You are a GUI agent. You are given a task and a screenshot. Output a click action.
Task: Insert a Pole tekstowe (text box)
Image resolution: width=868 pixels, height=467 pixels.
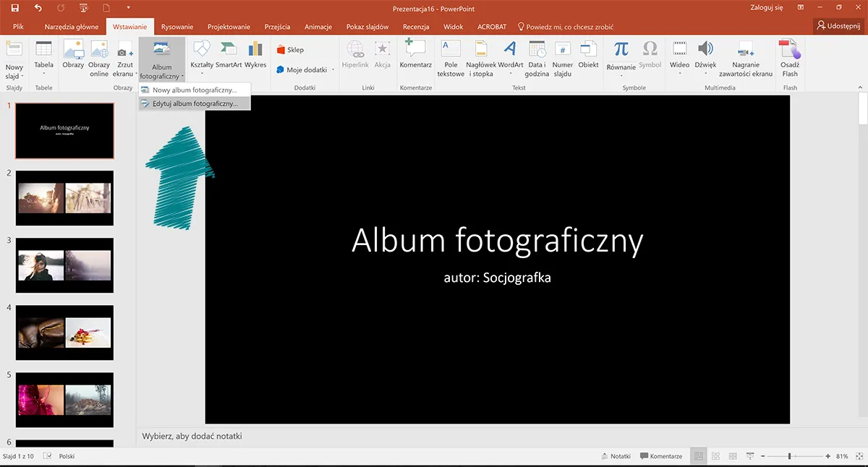tap(450, 56)
